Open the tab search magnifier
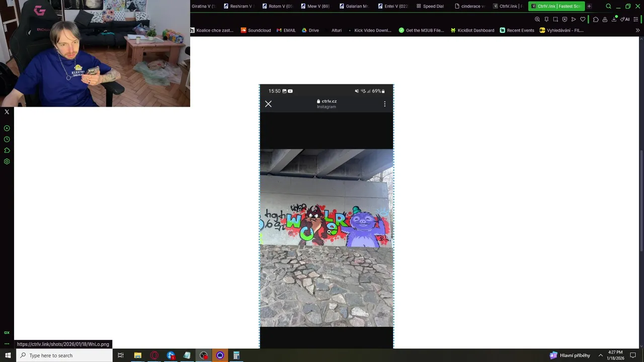 608,6
